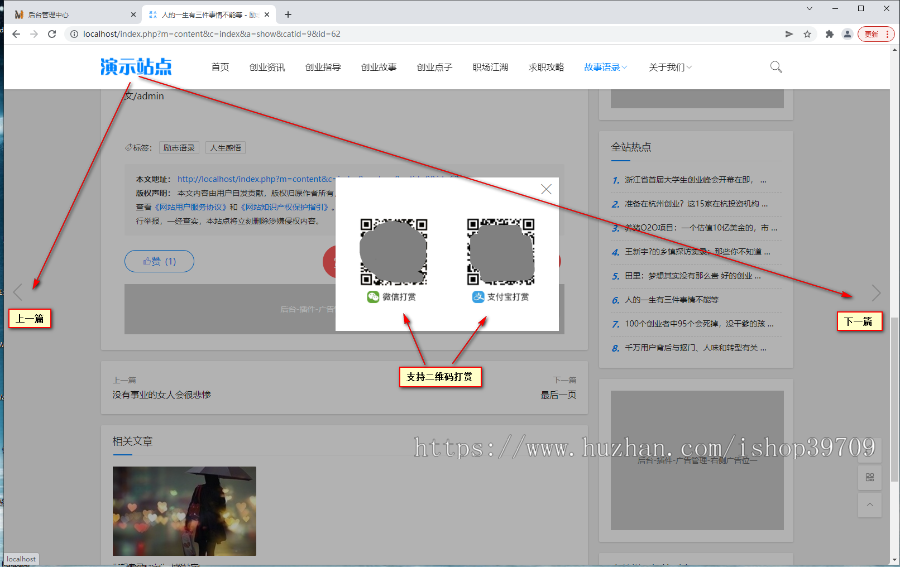Open hot article 4 starting with 王新宇
This screenshot has width=900, height=567.
point(696,251)
